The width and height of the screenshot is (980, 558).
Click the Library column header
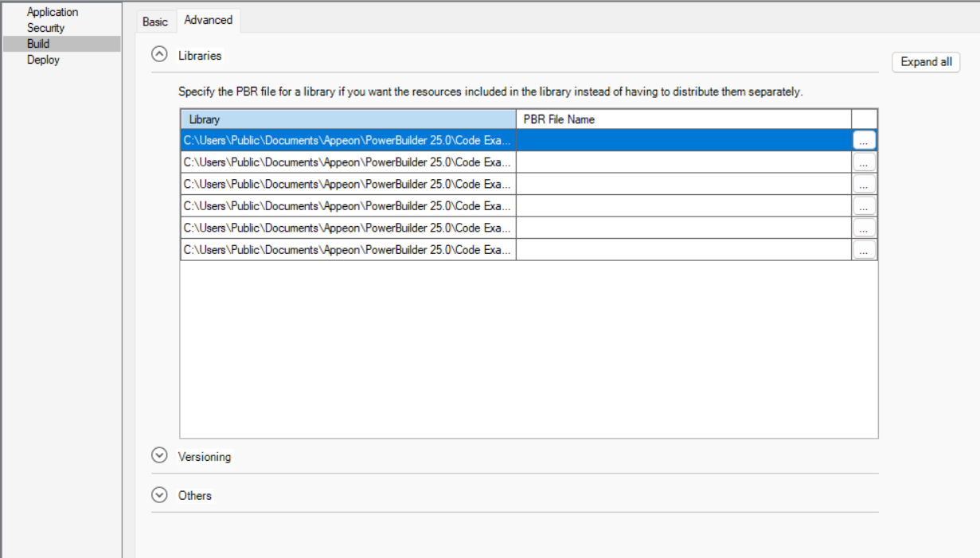348,119
